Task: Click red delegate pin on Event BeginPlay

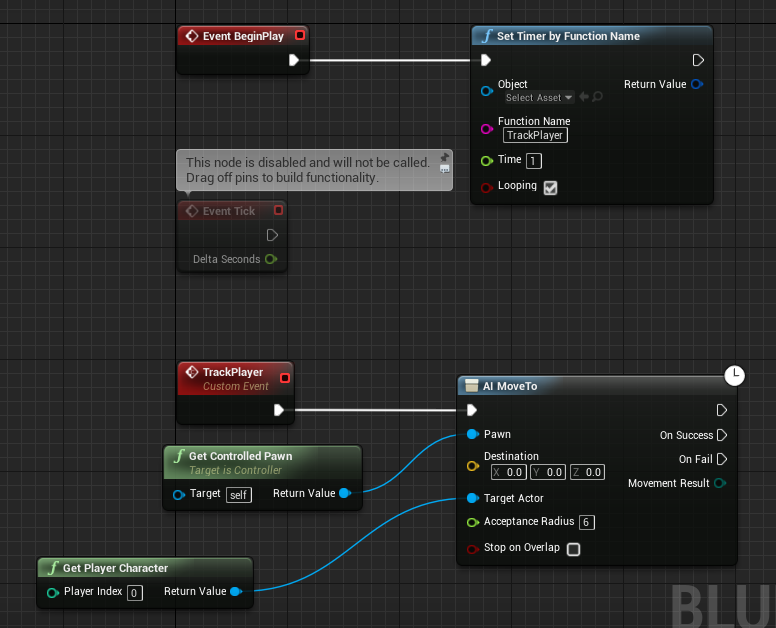Action: 299,35
